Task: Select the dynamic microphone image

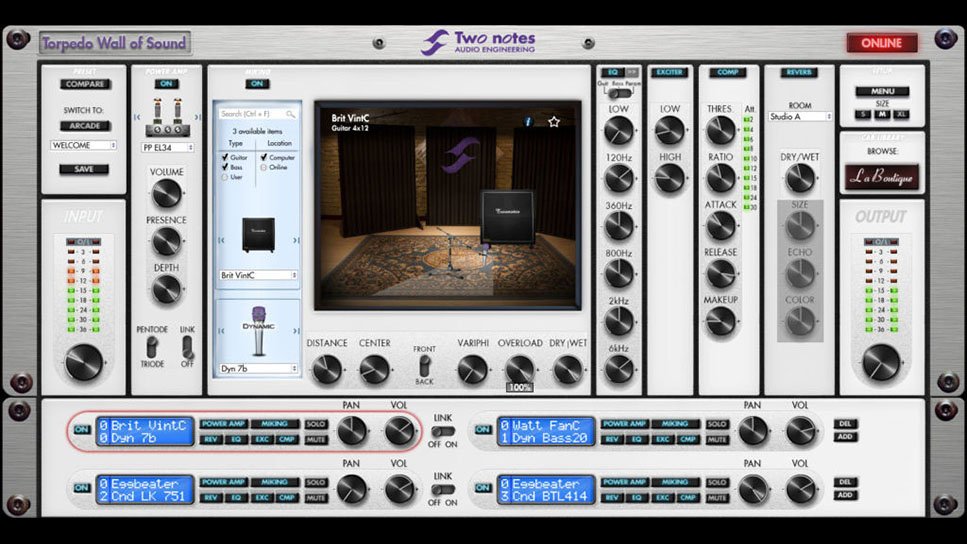Action: [258, 331]
